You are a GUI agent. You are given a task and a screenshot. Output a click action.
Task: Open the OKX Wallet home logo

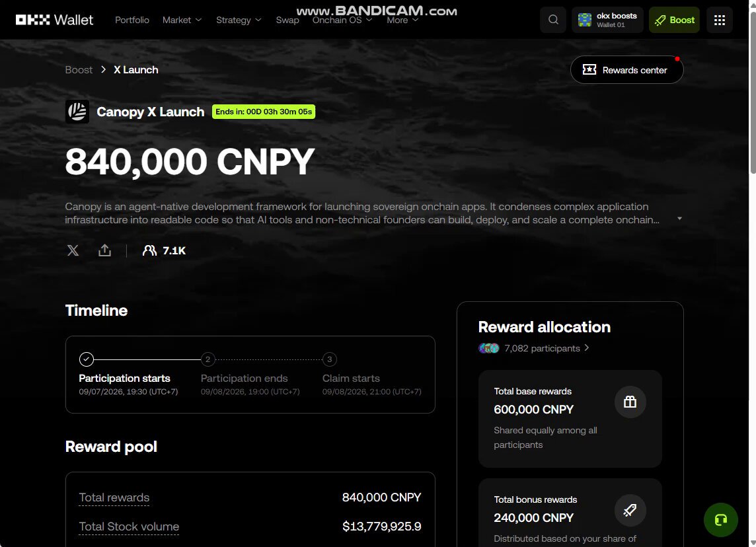(x=54, y=20)
